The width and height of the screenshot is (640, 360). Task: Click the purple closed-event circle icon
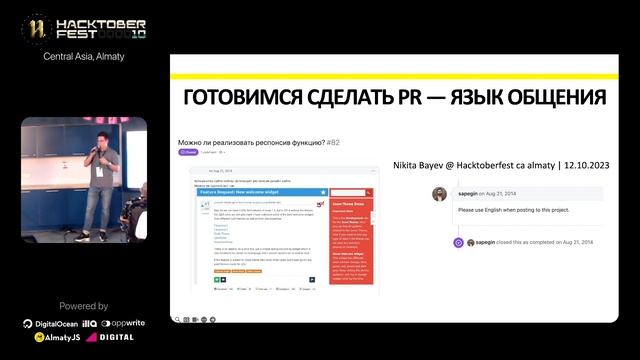tap(458, 242)
